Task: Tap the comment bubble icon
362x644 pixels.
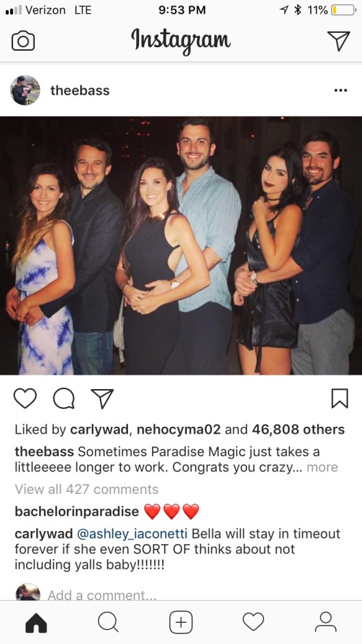Action: point(64,399)
